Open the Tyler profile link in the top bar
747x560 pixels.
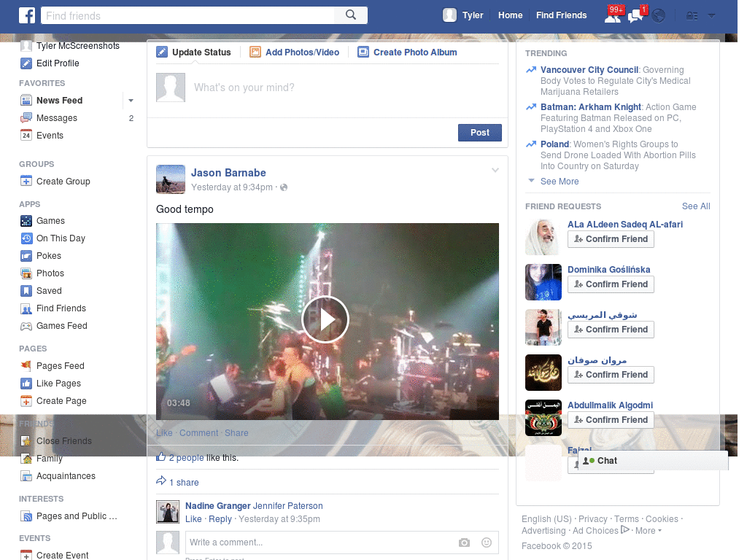(x=463, y=15)
